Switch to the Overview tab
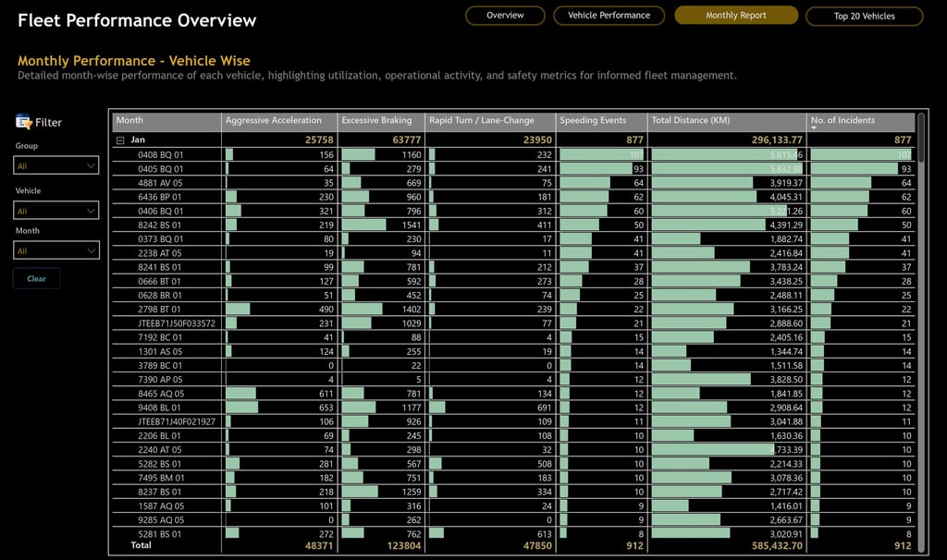This screenshot has width=947, height=560. [x=505, y=15]
